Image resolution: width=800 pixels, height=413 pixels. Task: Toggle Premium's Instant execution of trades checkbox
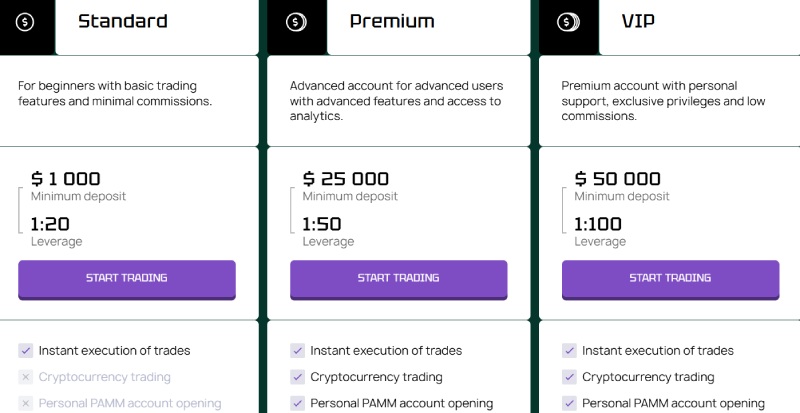(297, 351)
